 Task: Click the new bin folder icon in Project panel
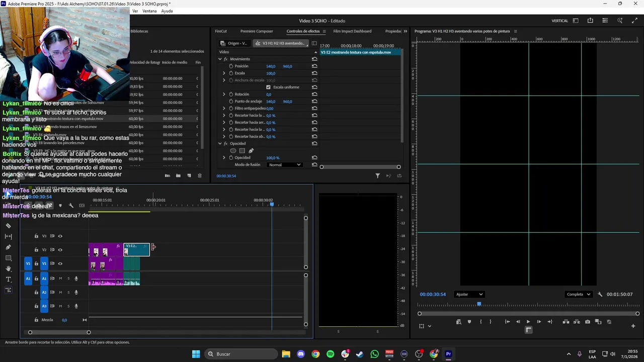pyautogui.click(x=178, y=175)
